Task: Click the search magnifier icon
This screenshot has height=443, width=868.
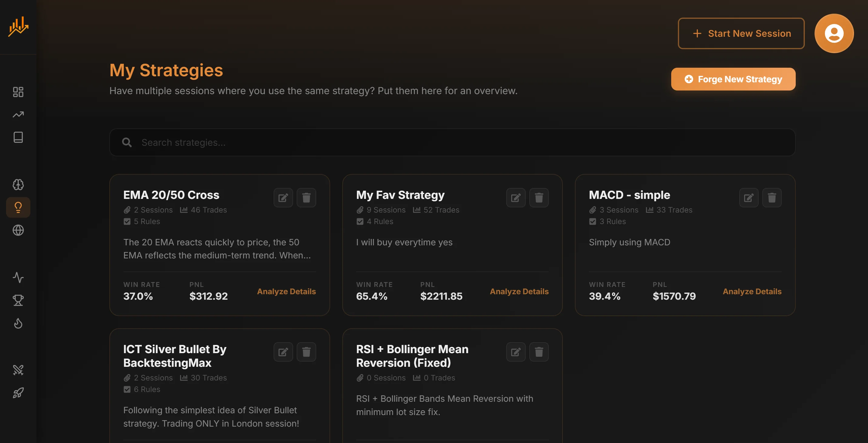Action: [127, 142]
